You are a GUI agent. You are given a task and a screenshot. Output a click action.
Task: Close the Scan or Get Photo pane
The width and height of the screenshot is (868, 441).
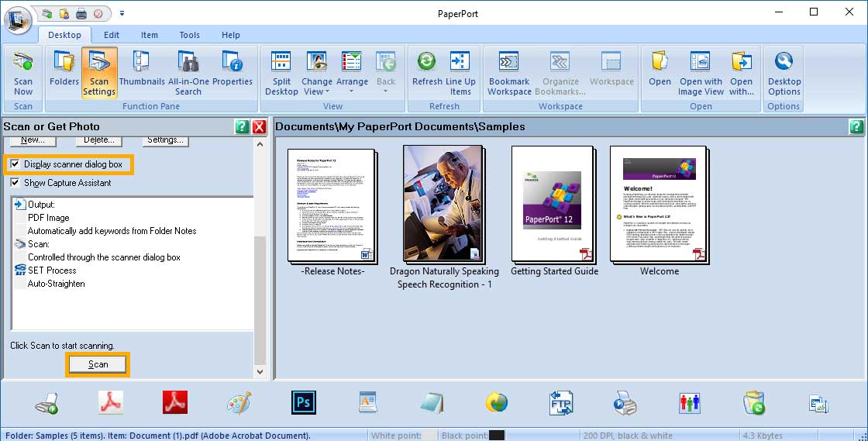[259, 126]
